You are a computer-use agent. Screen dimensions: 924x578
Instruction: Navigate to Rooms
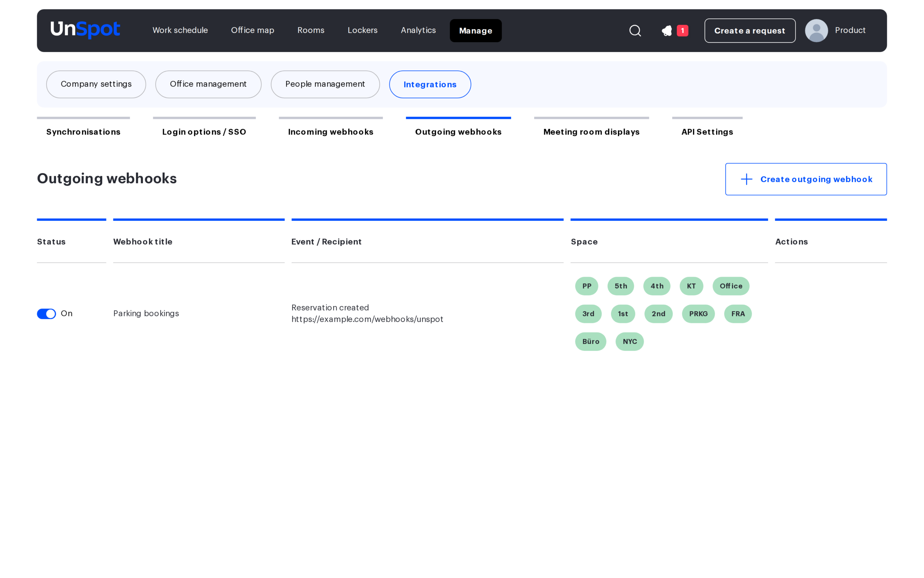tap(311, 30)
